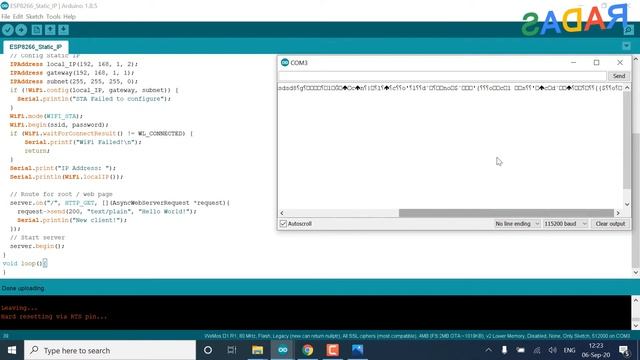Click the code line 'void loop(){'
The width and height of the screenshot is (640, 360).
click(25, 263)
